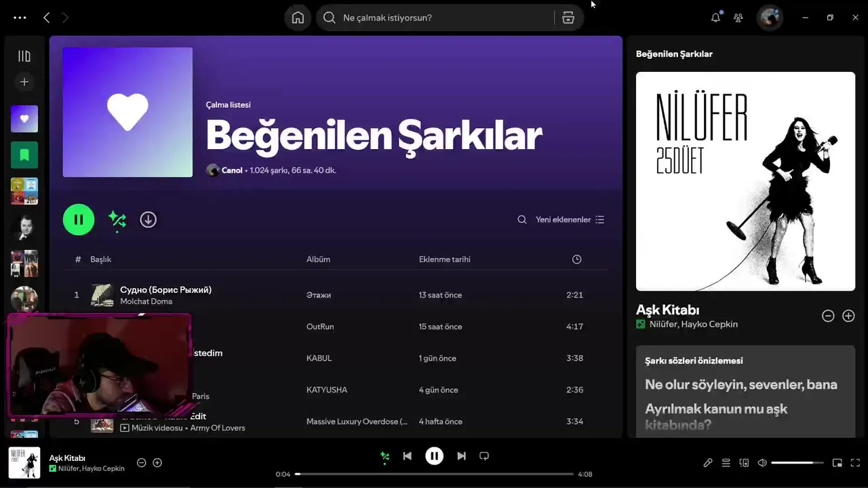
Task: Sort by the duration clock icon
Action: coord(576,259)
